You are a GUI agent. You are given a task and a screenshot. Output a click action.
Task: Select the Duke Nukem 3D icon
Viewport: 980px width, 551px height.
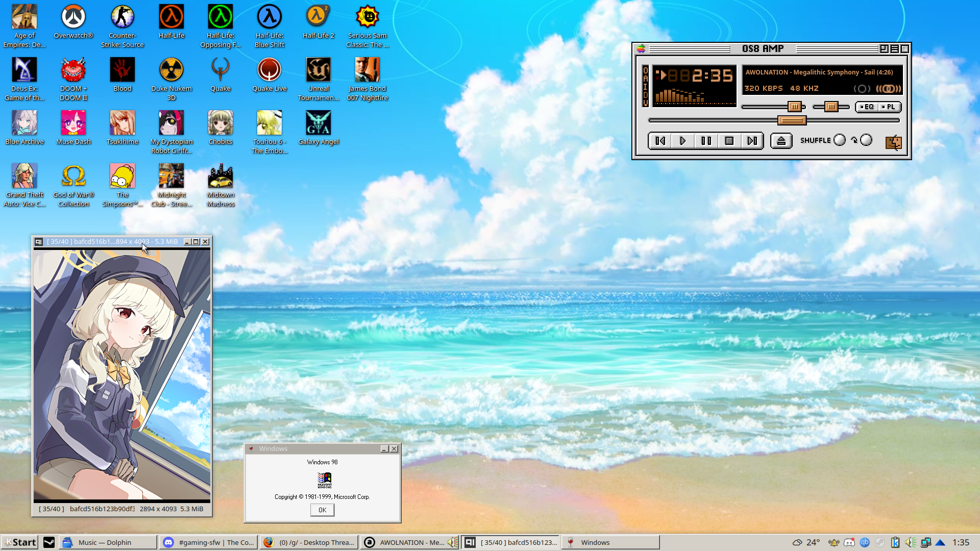pyautogui.click(x=171, y=79)
